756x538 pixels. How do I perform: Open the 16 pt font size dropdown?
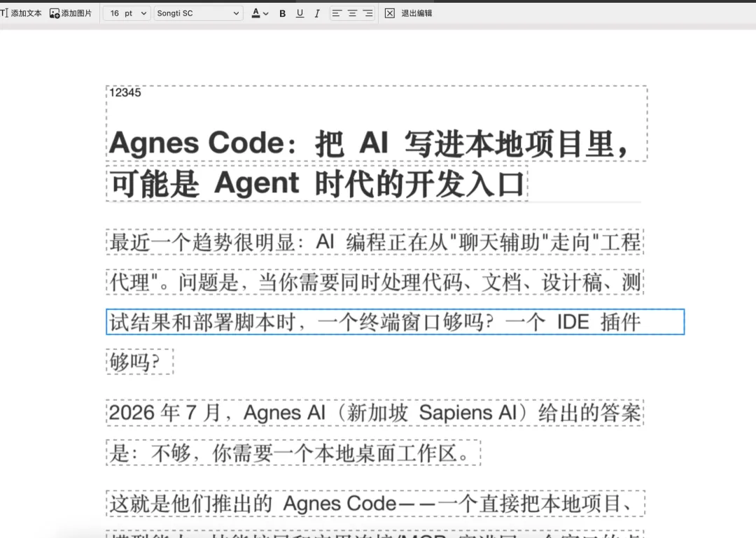click(x=127, y=13)
